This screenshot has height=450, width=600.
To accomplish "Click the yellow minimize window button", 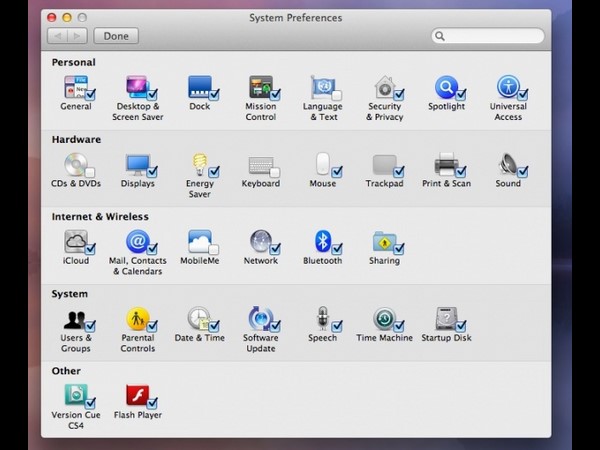I will point(67,17).
